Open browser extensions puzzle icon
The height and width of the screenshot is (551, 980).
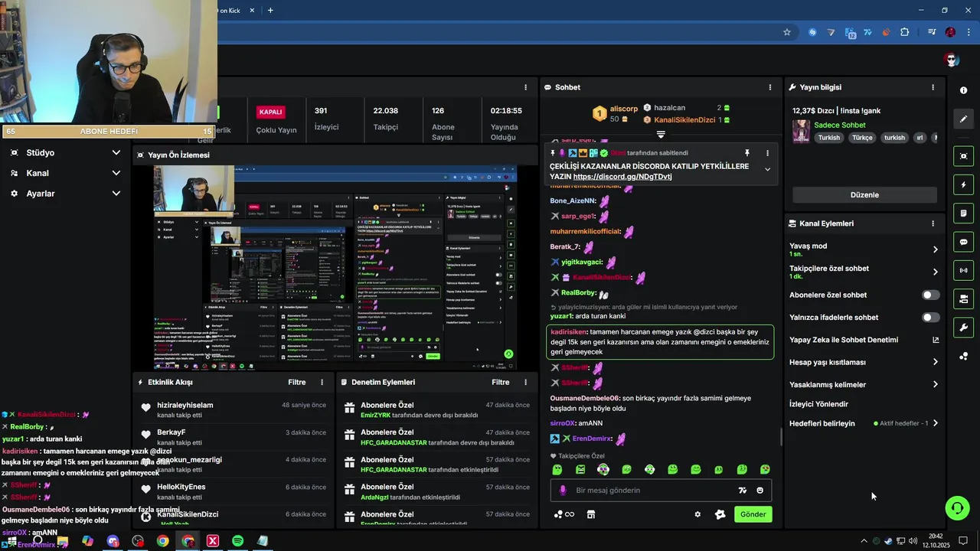[904, 32]
